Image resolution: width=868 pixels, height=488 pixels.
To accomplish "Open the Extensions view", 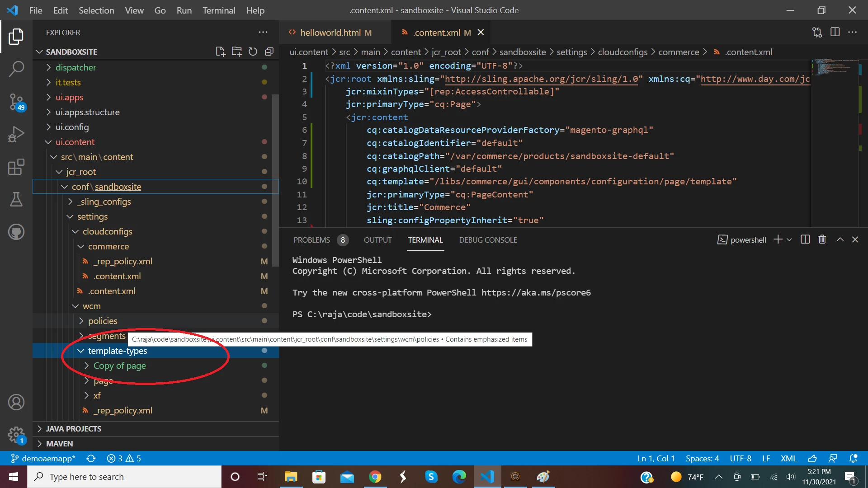I will (x=16, y=167).
